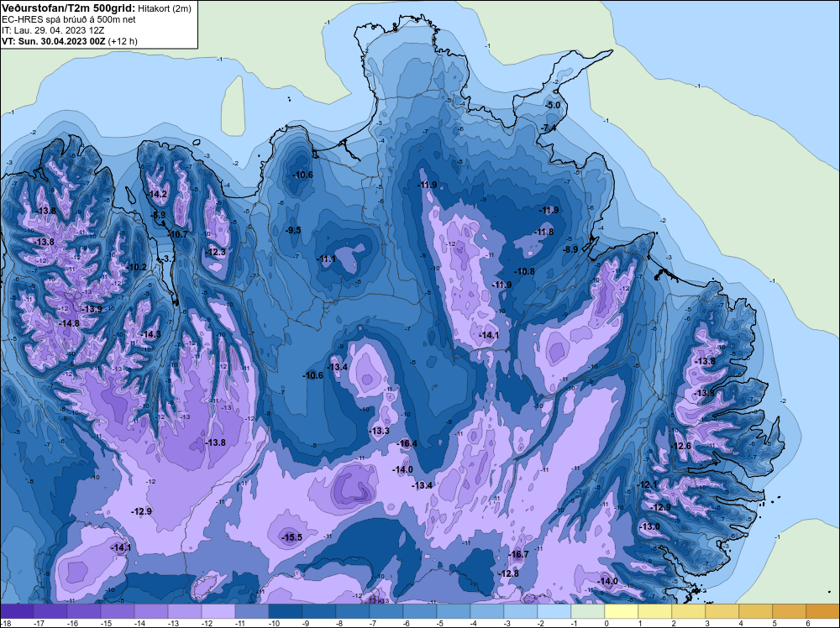
Task: Click the -10.2 temperature value
Action: click(x=137, y=267)
